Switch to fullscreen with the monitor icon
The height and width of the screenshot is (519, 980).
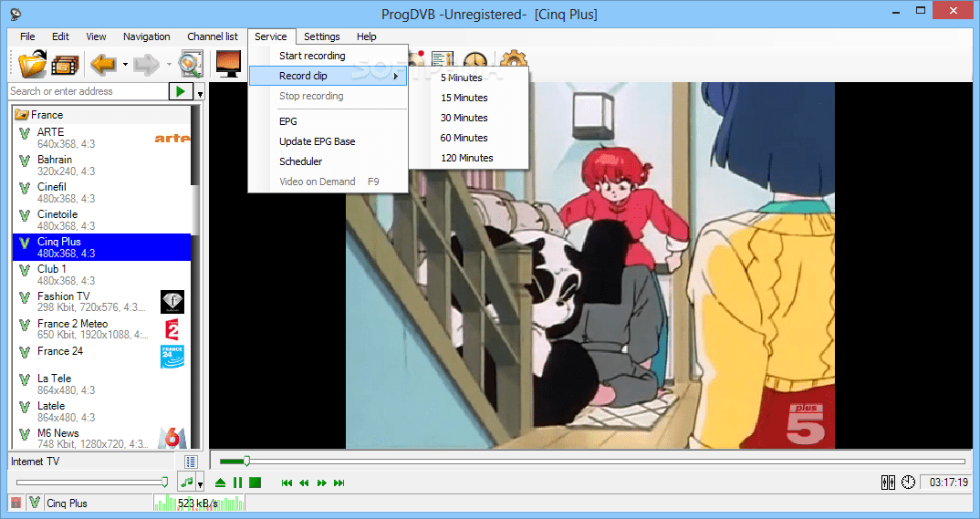(229, 64)
